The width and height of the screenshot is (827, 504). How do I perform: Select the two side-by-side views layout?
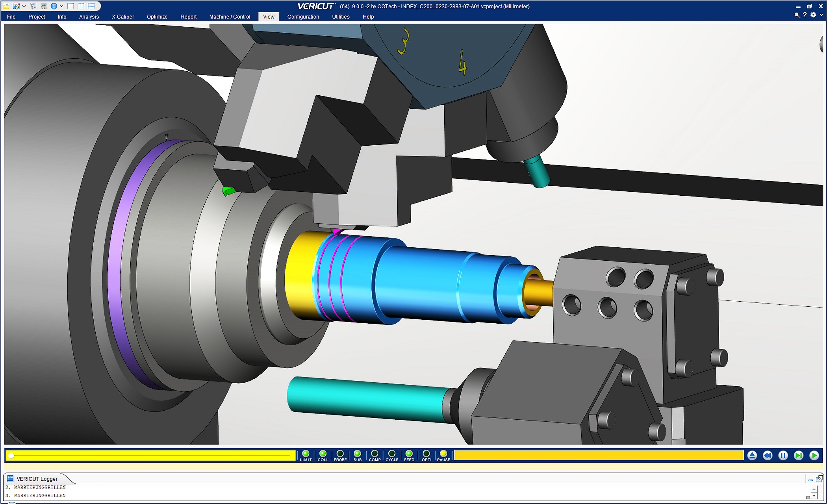coord(81,6)
